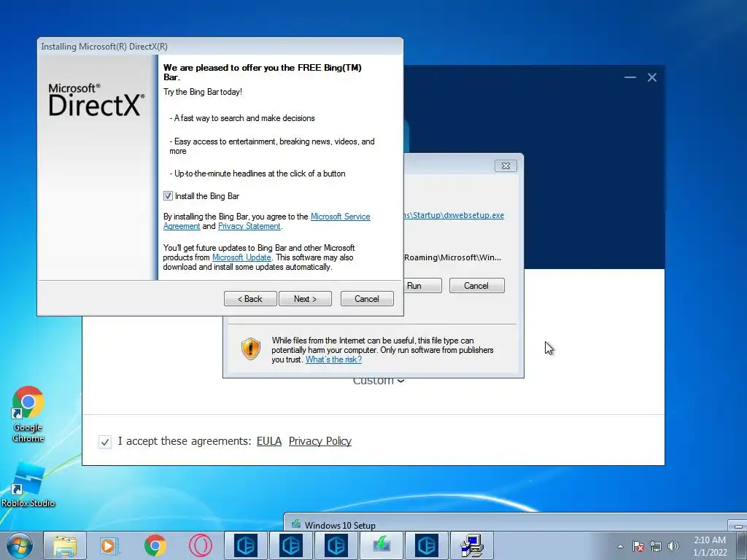Click the Show desktop button
This screenshot has height=560, width=747.
[x=742, y=545]
